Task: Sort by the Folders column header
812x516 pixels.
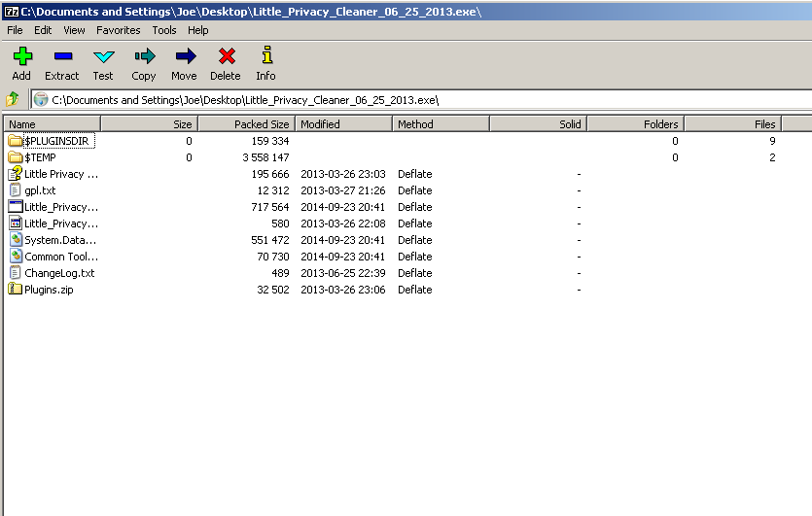Action: 636,124
